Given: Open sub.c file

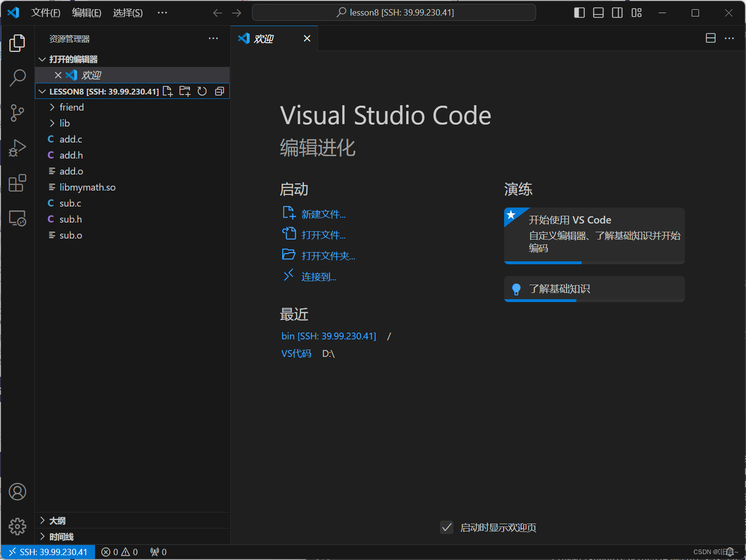Looking at the screenshot, I should (132, 203).
